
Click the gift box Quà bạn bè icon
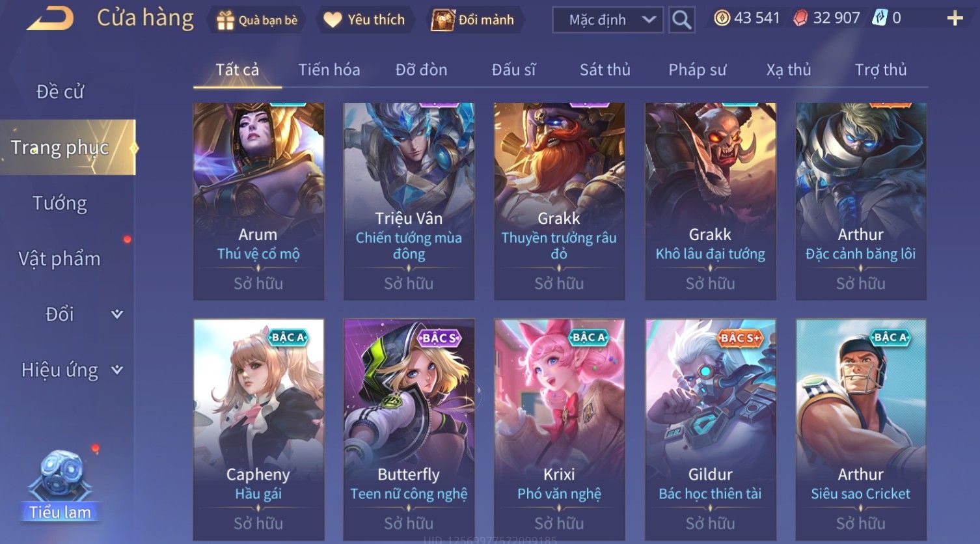coord(225,20)
